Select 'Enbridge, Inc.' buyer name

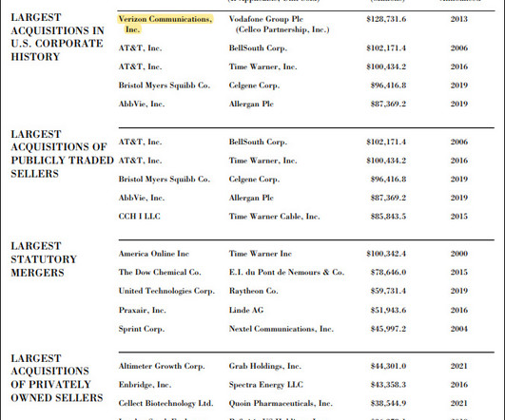tap(145, 385)
